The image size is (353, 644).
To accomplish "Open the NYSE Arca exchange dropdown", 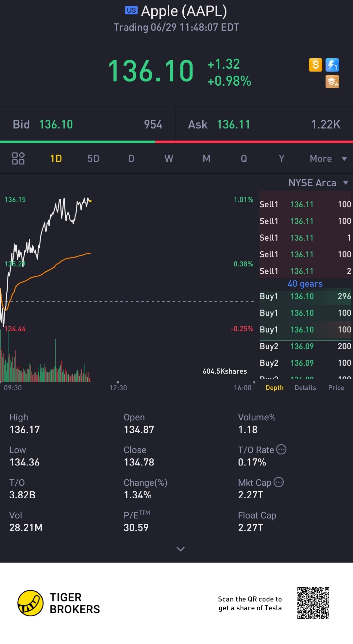I will (318, 183).
